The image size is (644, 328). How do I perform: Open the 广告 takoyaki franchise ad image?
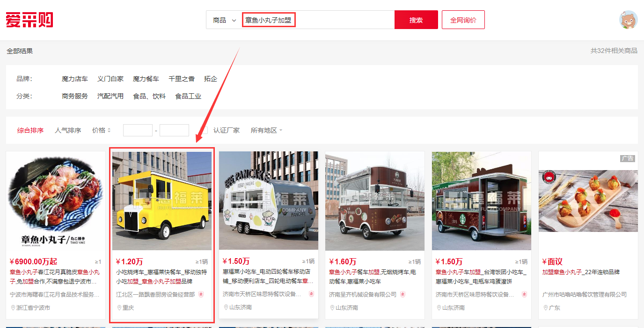tap(588, 201)
